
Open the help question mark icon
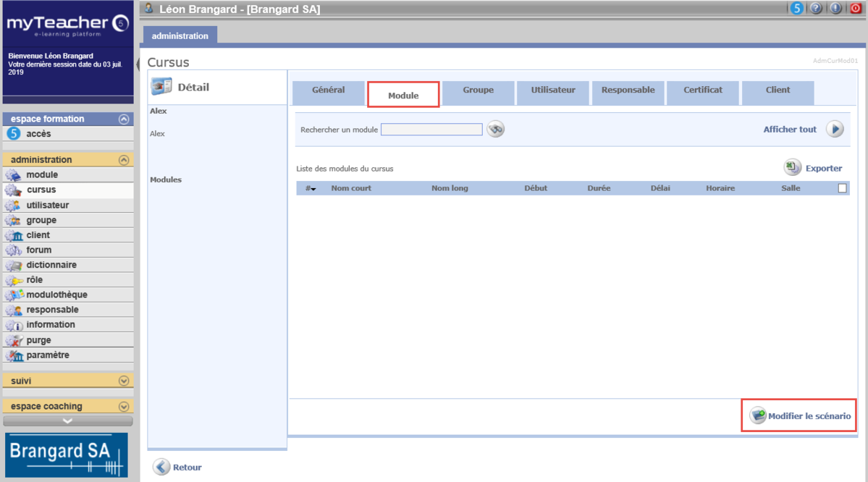click(x=816, y=9)
